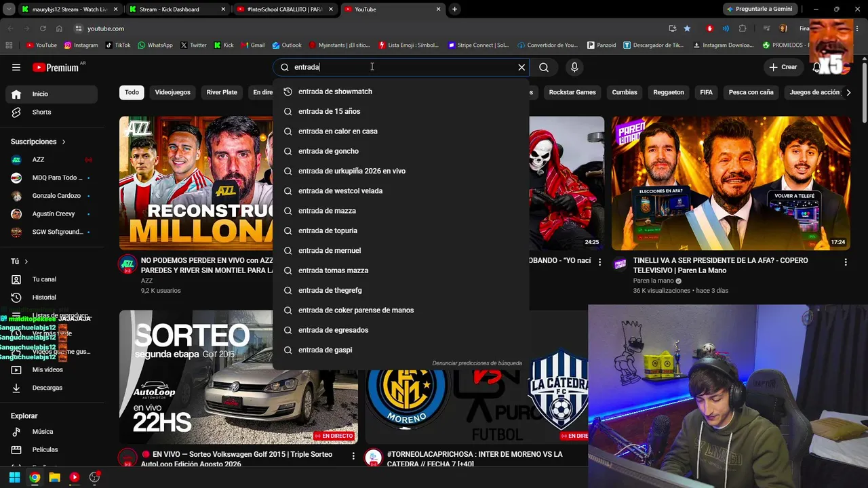Click 'Denunciar predicciones de búsqueda' link

click(477, 363)
